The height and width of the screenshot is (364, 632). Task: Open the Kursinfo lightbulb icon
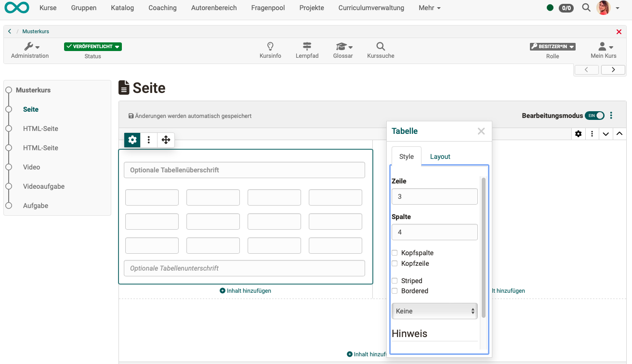[270, 47]
